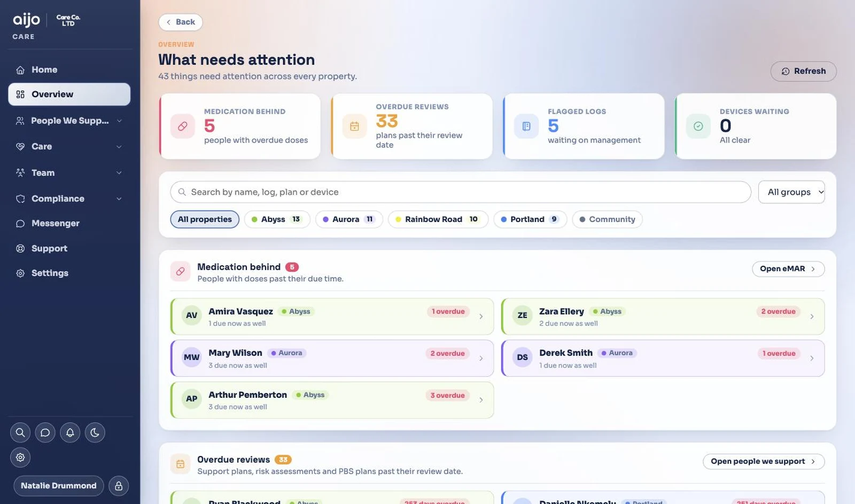
Task: Open Derek Smith row chevron
Action: tap(812, 358)
